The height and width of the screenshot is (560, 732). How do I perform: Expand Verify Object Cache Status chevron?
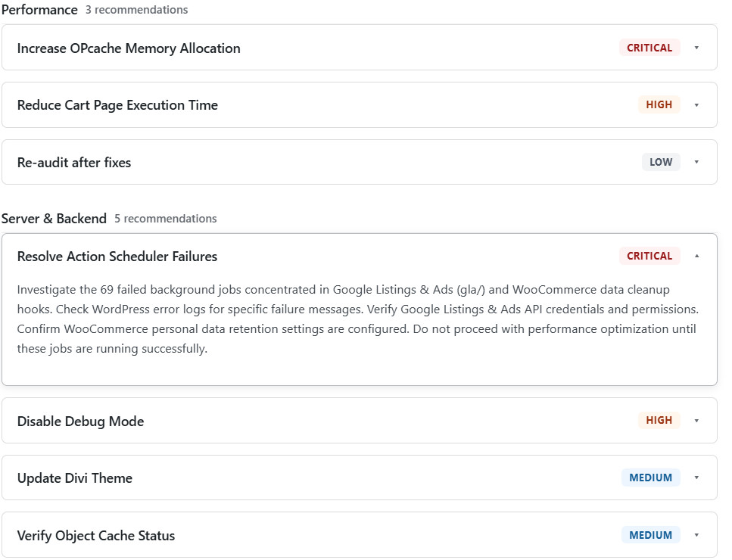tap(696, 535)
